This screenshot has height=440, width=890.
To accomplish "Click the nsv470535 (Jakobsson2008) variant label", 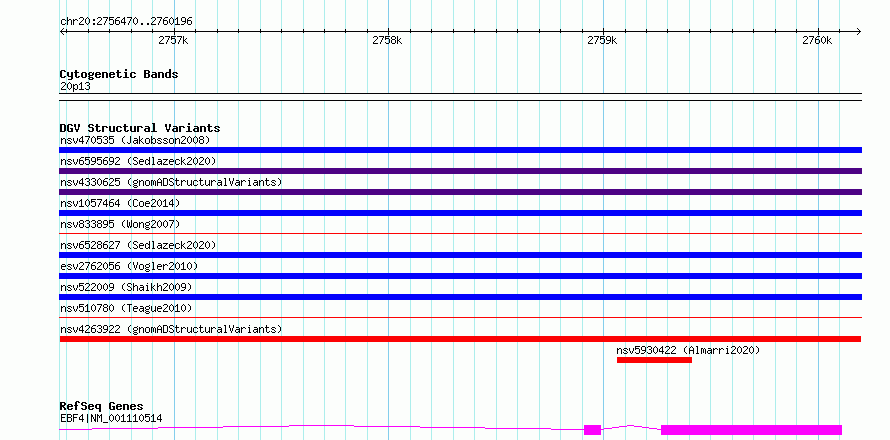I will (135, 140).
